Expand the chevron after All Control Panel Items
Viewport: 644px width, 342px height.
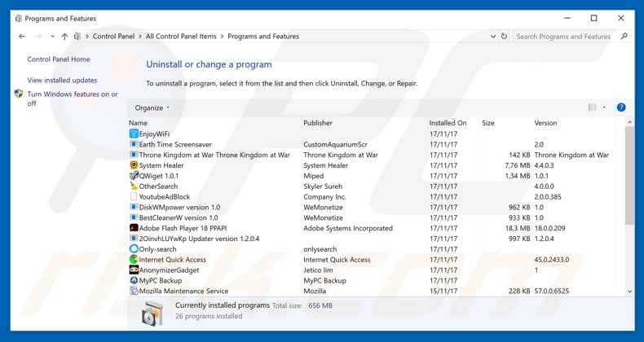(223, 36)
